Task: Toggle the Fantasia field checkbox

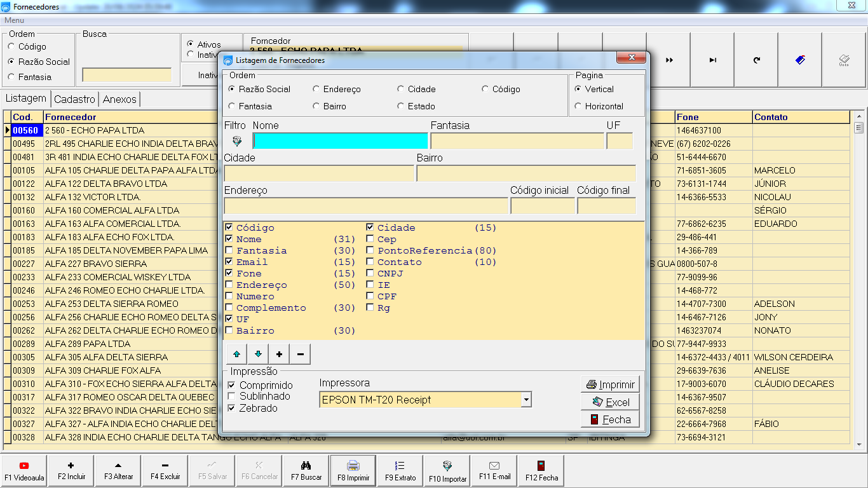Action: (229, 250)
